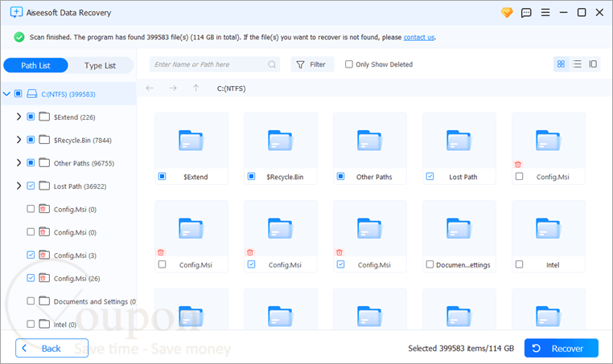The width and height of the screenshot is (613, 364).
Task: Collapse the C:(NTFS) tree node
Action: 6,94
